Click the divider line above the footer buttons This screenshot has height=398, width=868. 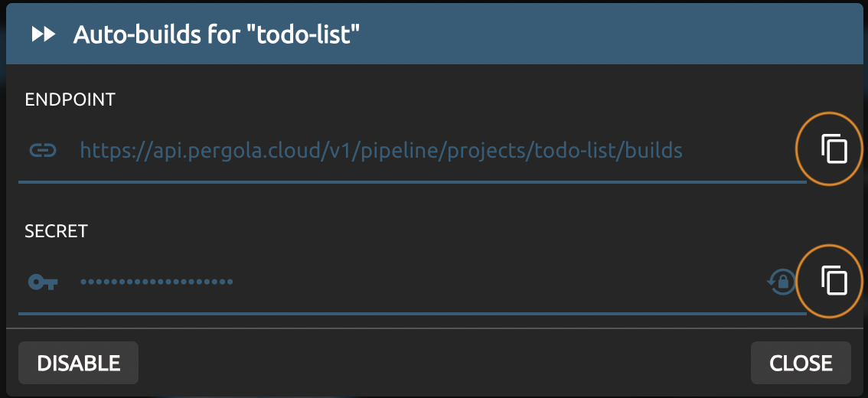pyautogui.click(x=433, y=328)
